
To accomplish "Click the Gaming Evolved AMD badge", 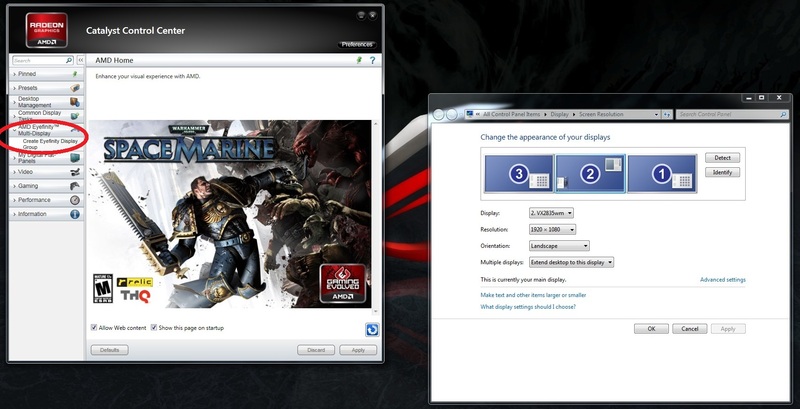I will coord(343,284).
